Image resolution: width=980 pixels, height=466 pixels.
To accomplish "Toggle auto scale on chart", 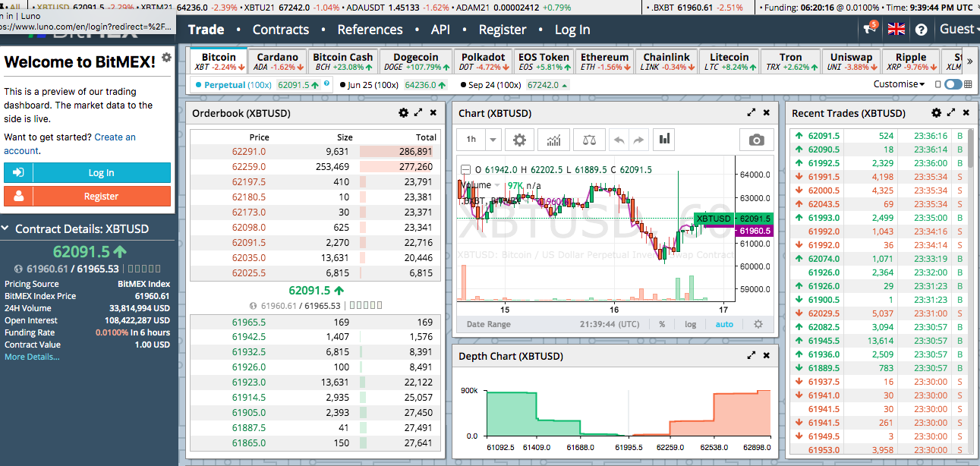I will pos(725,324).
